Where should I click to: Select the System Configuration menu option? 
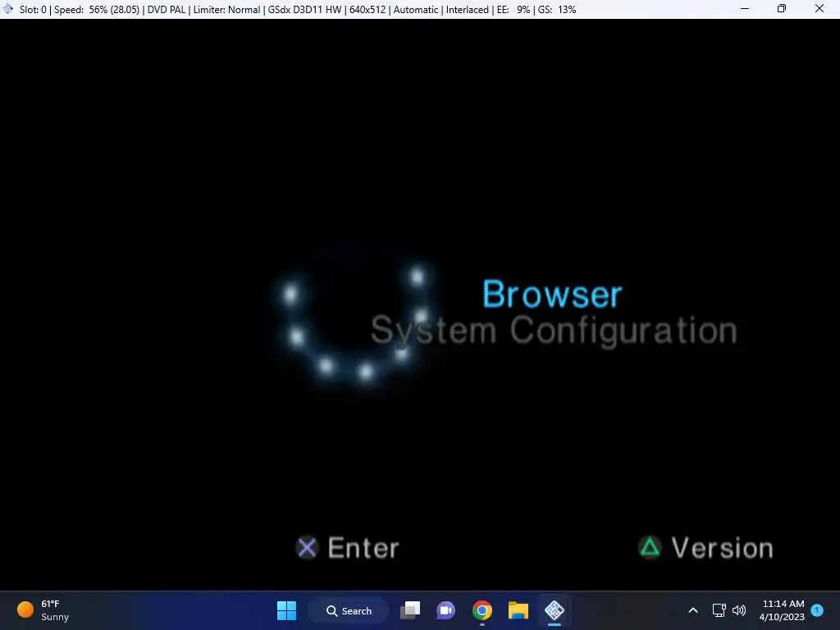[554, 331]
